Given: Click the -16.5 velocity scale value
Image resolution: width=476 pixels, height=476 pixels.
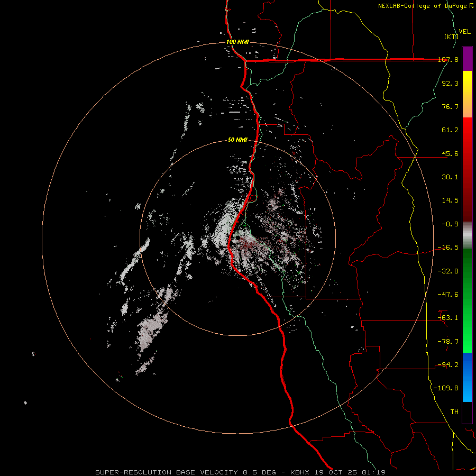Looking at the screenshot, I should coord(448,248).
